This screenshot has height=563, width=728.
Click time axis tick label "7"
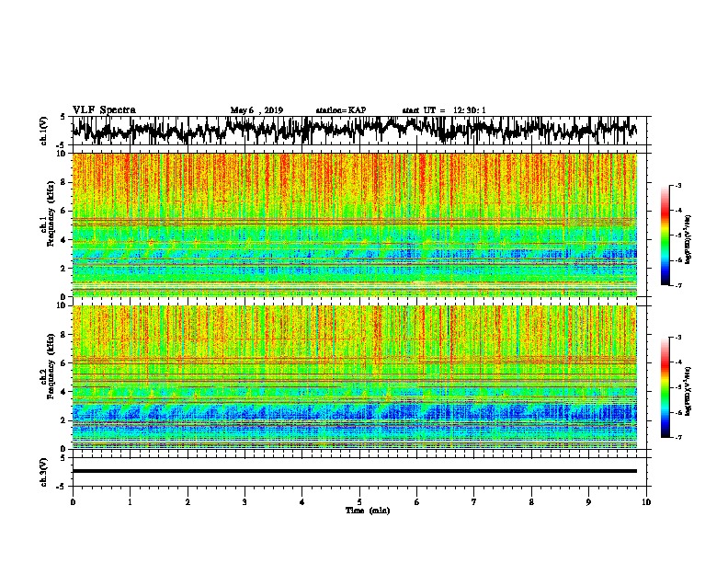[474, 502]
